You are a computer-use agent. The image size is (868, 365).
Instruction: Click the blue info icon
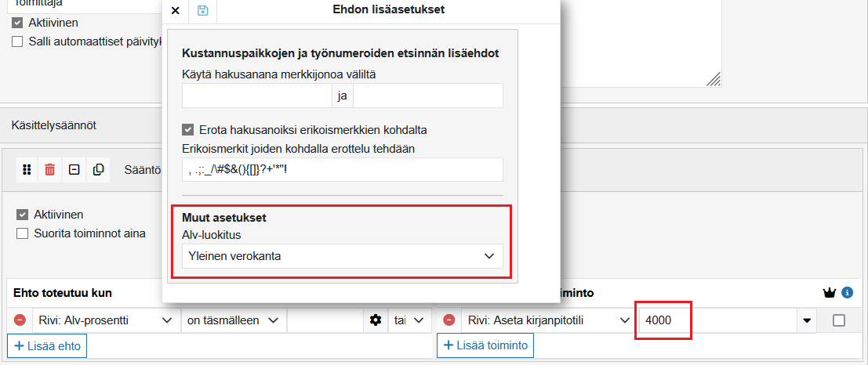pos(847,292)
